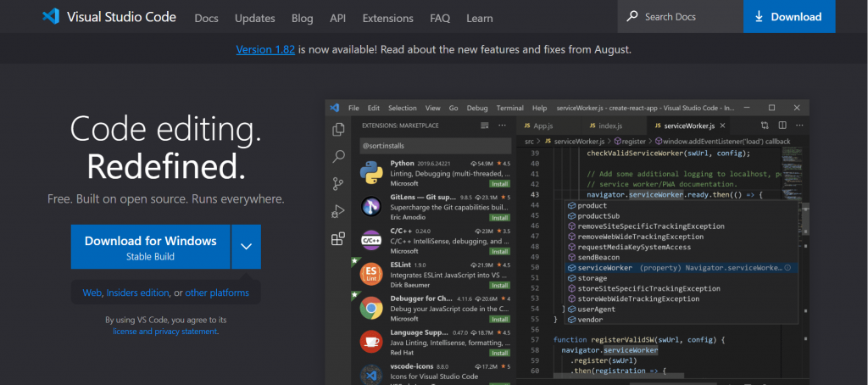Click the Debugger for Chrome icon
The image size is (868, 385).
tap(371, 308)
